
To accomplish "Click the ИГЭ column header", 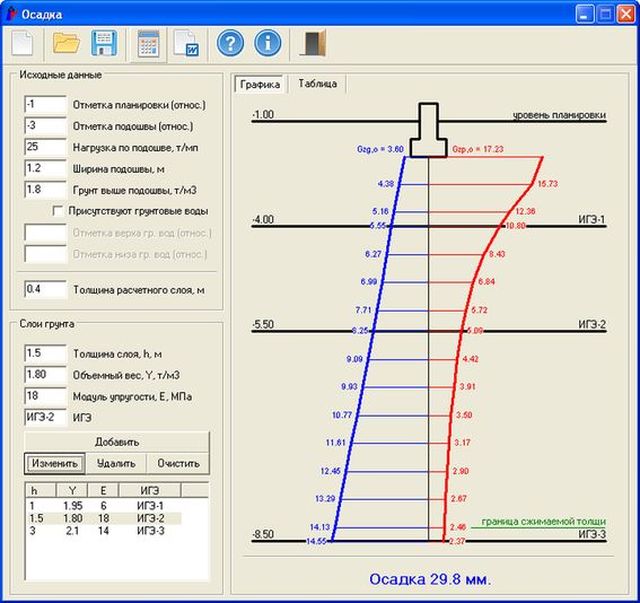I will point(150,490).
